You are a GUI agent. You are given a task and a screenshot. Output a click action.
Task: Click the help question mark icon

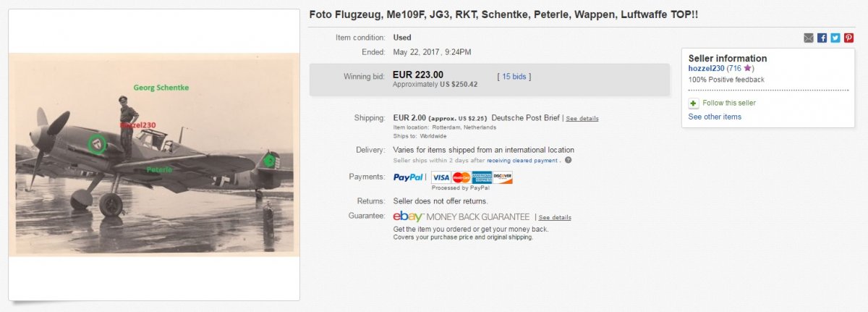(x=568, y=160)
